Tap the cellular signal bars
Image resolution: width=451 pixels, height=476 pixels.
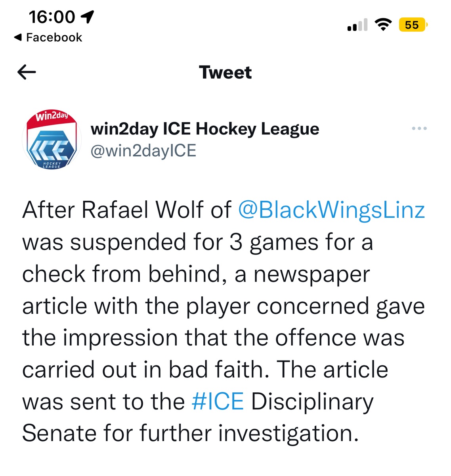click(357, 25)
